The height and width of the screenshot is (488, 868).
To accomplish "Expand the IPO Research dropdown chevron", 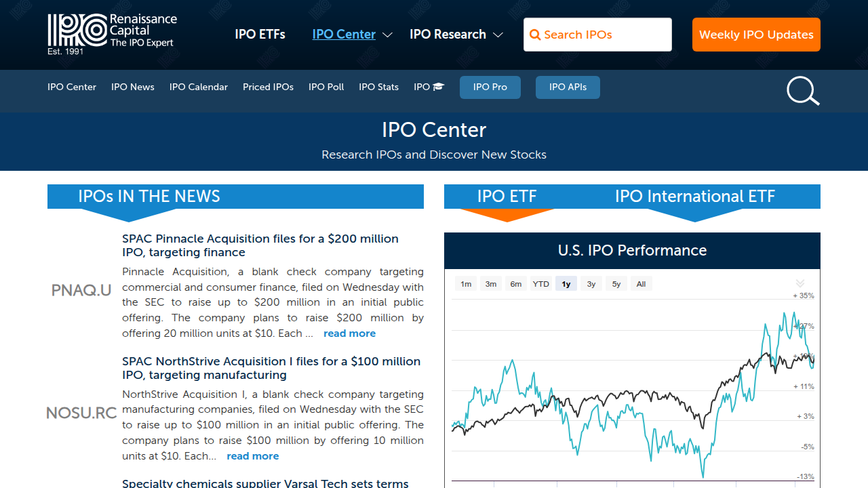I will coord(498,35).
